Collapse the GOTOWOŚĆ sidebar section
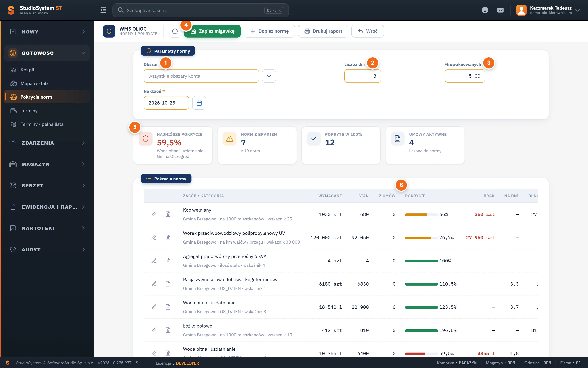 (47, 53)
